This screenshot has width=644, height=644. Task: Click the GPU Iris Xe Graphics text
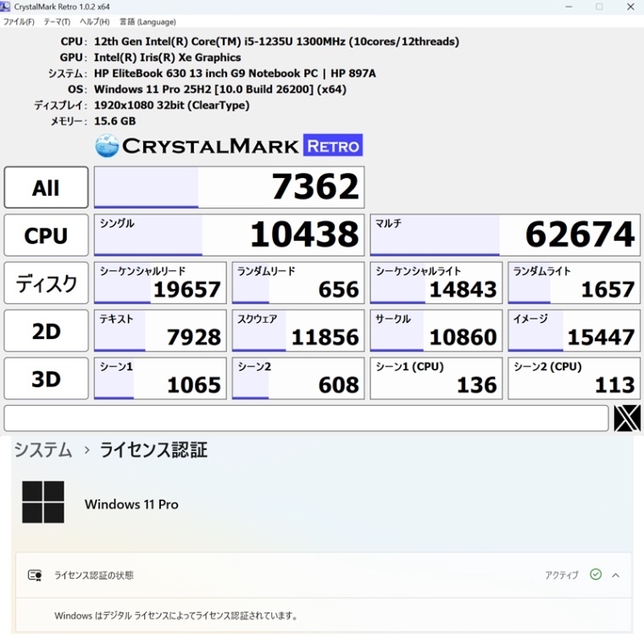[x=167, y=58]
